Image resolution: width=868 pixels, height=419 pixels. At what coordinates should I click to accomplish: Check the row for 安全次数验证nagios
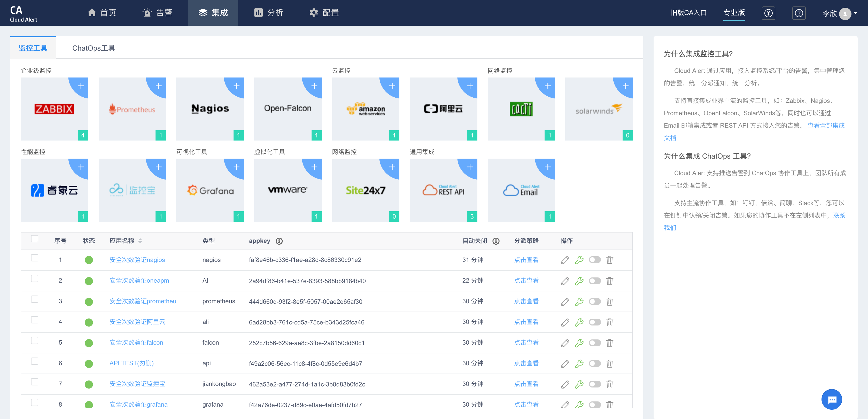(x=34, y=258)
